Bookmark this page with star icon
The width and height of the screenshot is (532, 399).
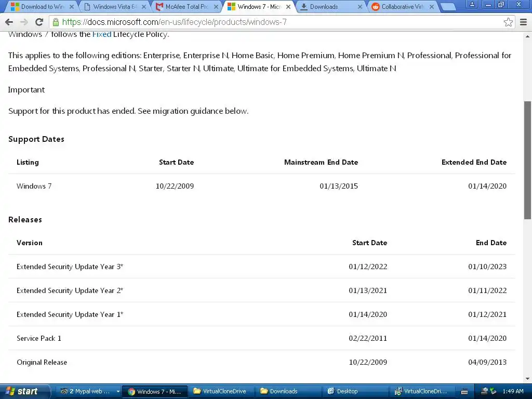(x=508, y=22)
